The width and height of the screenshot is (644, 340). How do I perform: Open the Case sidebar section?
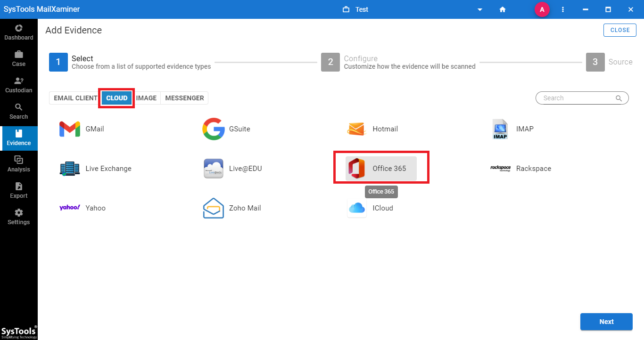point(19,59)
